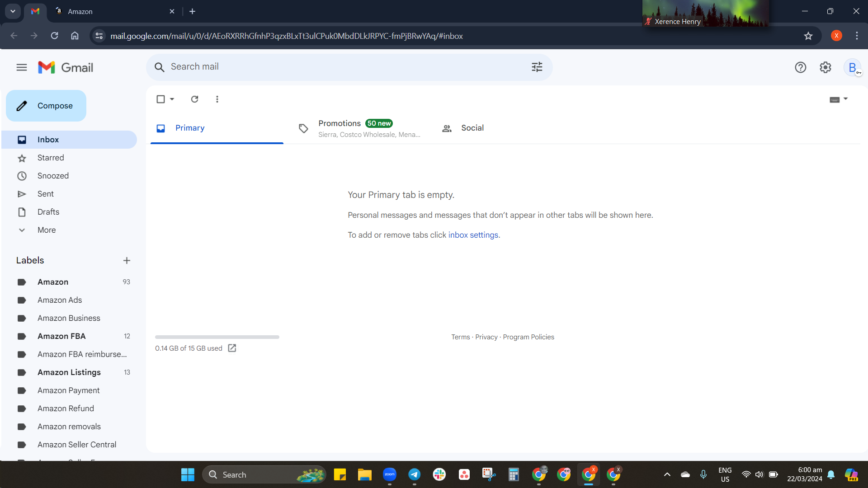Open the More options three-dot menu
868x488 pixels.
pyautogui.click(x=217, y=99)
